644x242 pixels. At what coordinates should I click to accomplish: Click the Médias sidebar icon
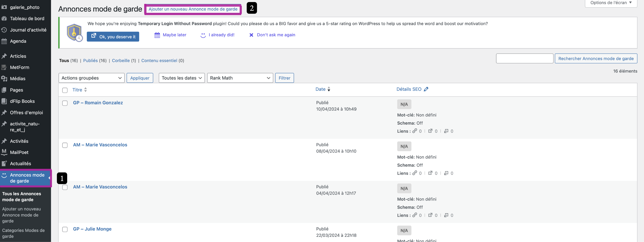click(4, 79)
